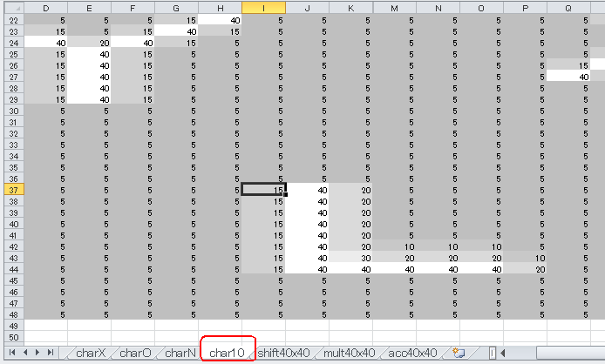Screen dimensions: 605x364
Task: Click the horizontal scrollbar left arrow
Action: (x=502, y=353)
